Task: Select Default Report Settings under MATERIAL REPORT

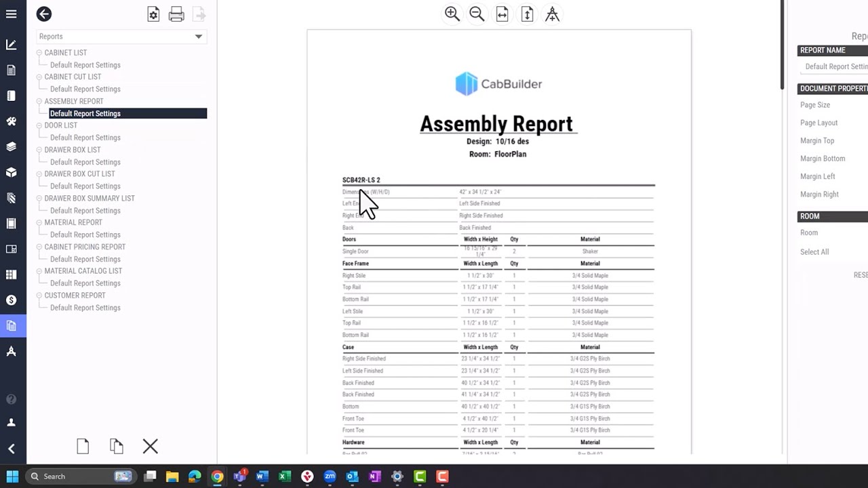Action: tap(85, 235)
